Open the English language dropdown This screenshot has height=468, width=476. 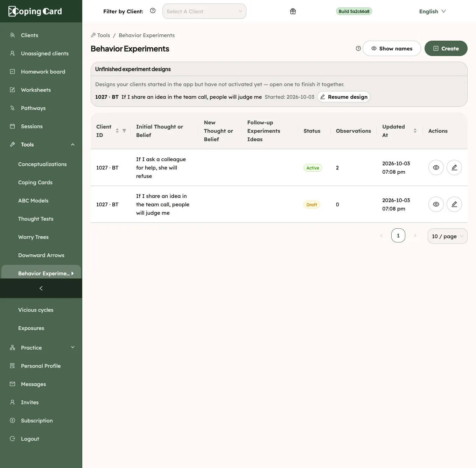pyautogui.click(x=433, y=11)
